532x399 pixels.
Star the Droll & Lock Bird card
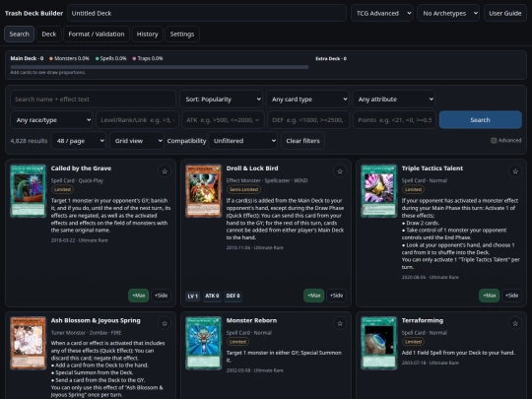click(340, 171)
